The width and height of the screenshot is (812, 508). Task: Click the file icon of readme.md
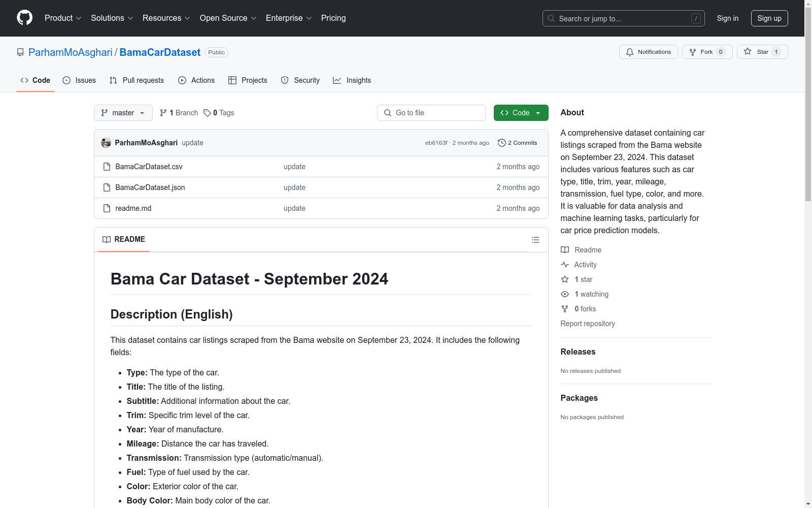coord(107,208)
